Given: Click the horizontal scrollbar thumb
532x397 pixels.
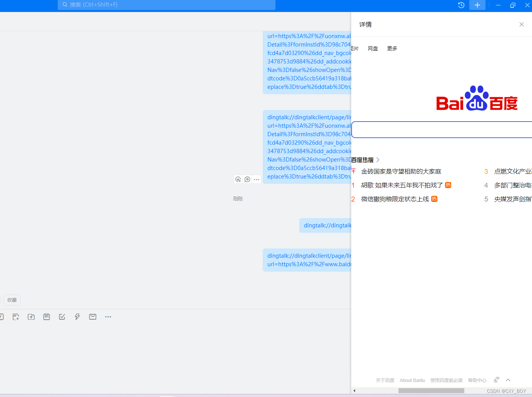Looking at the screenshot, I should click(431, 390).
